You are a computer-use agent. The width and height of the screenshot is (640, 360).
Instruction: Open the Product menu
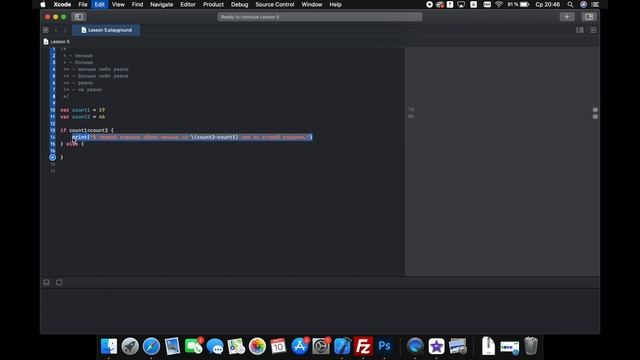point(213,4)
